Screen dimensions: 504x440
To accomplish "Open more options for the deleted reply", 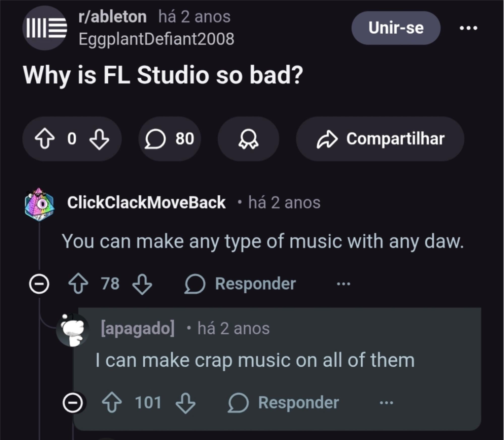I will [386, 403].
